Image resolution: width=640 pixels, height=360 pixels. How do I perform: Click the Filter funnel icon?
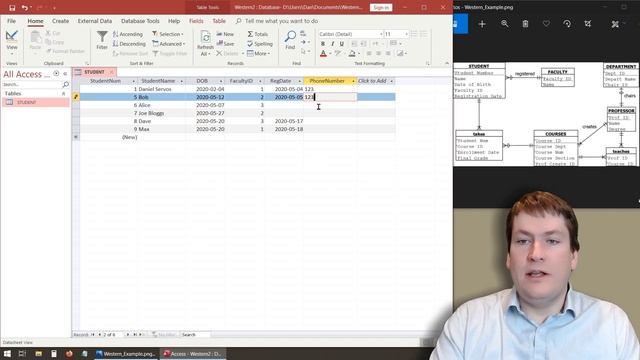[102, 40]
